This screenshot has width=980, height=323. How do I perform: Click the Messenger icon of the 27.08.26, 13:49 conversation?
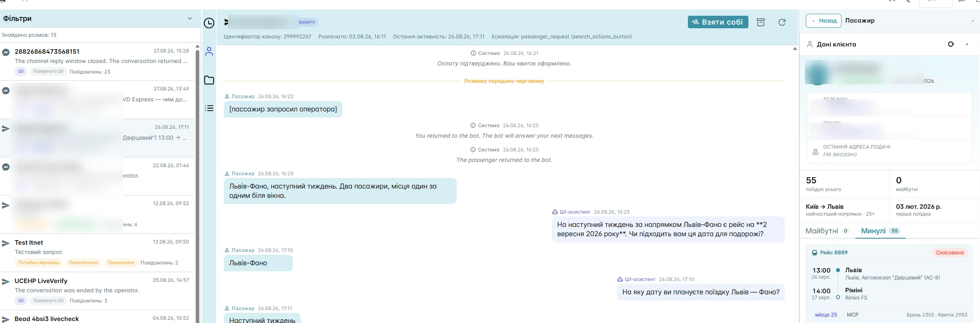(x=6, y=91)
